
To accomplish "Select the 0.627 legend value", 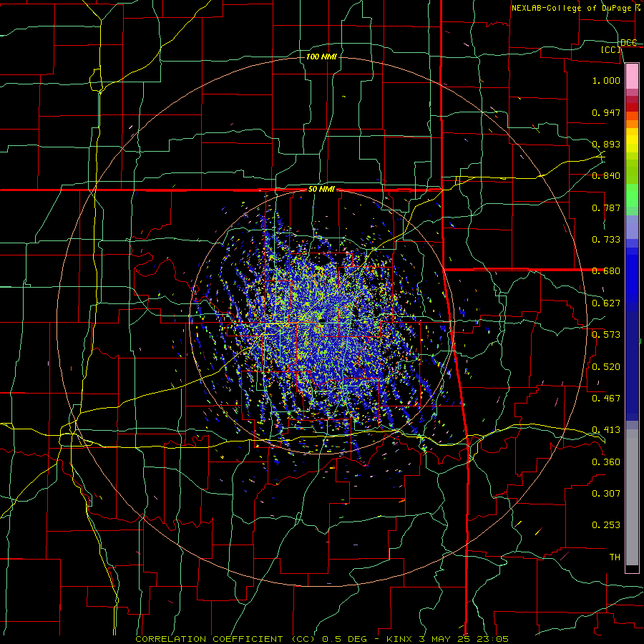I will [x=606, y=303].
